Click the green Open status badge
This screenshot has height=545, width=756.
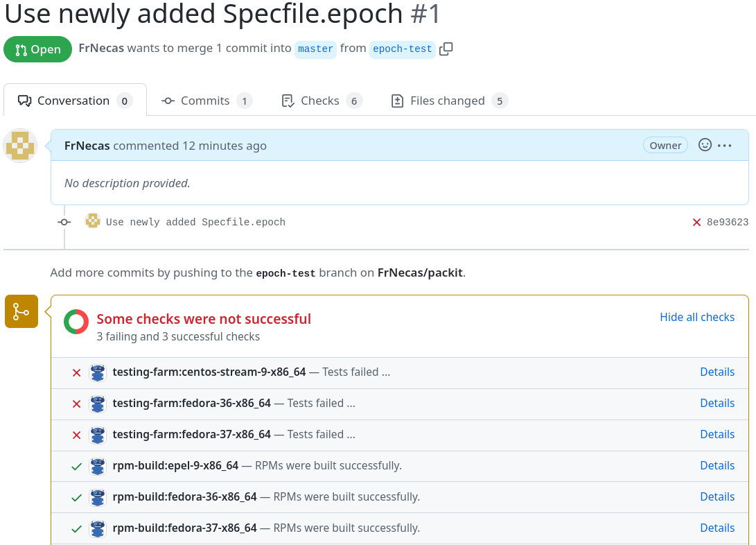(x=37, y=49)
